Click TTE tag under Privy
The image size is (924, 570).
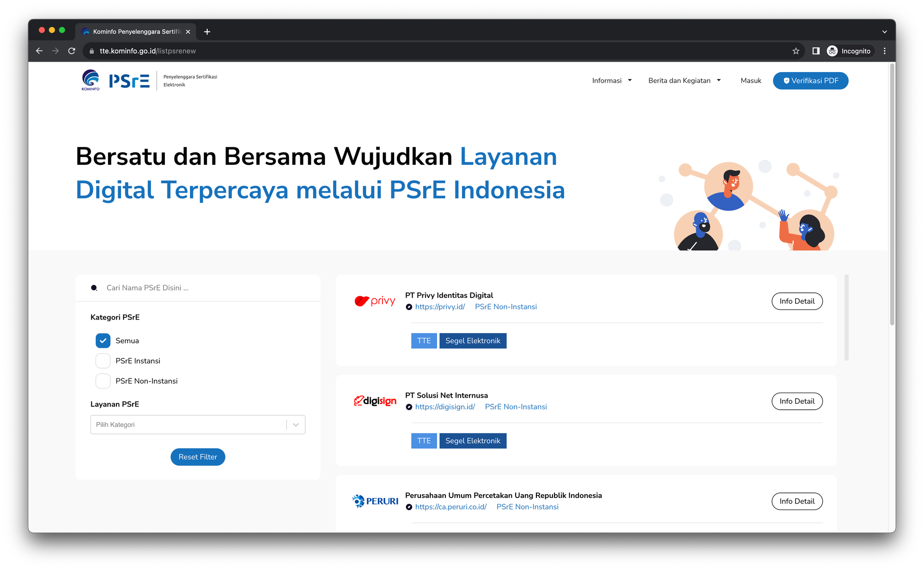424,340
